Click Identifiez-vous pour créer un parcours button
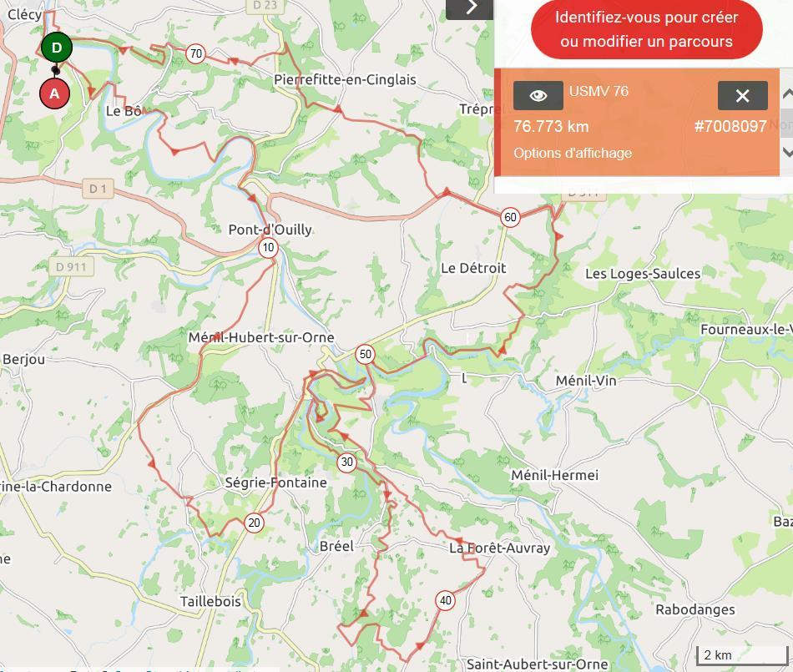This screenshot has width=793, height=672. pos(646,29)
